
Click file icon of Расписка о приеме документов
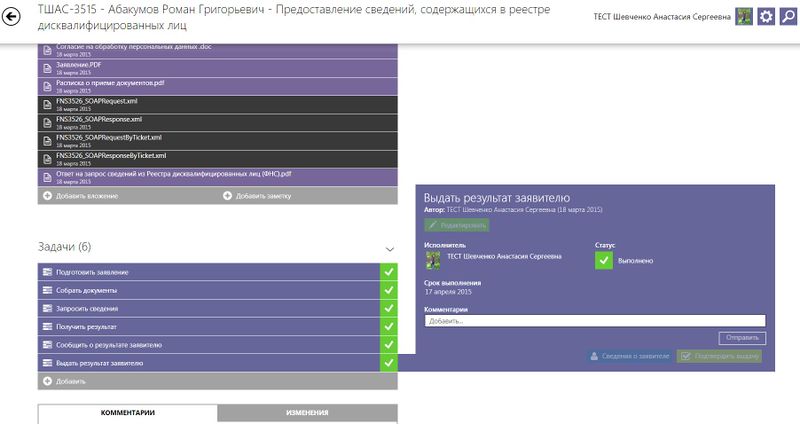pos(47,86)
